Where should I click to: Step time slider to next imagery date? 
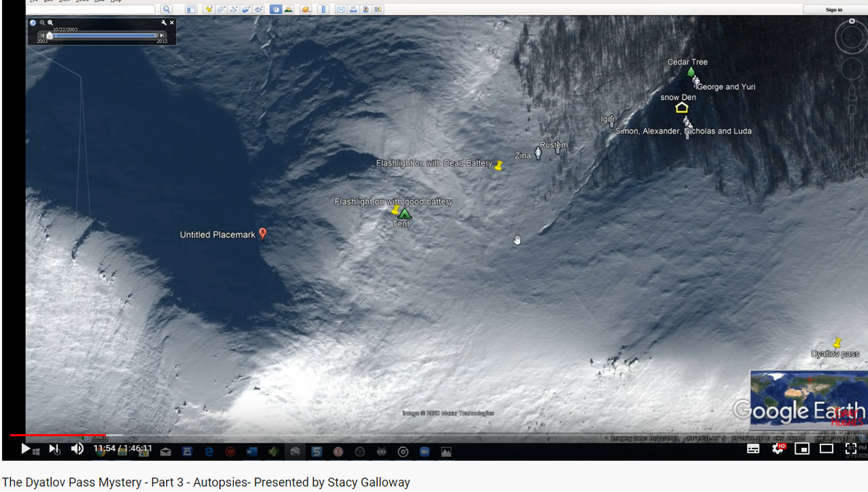[162, 35]
